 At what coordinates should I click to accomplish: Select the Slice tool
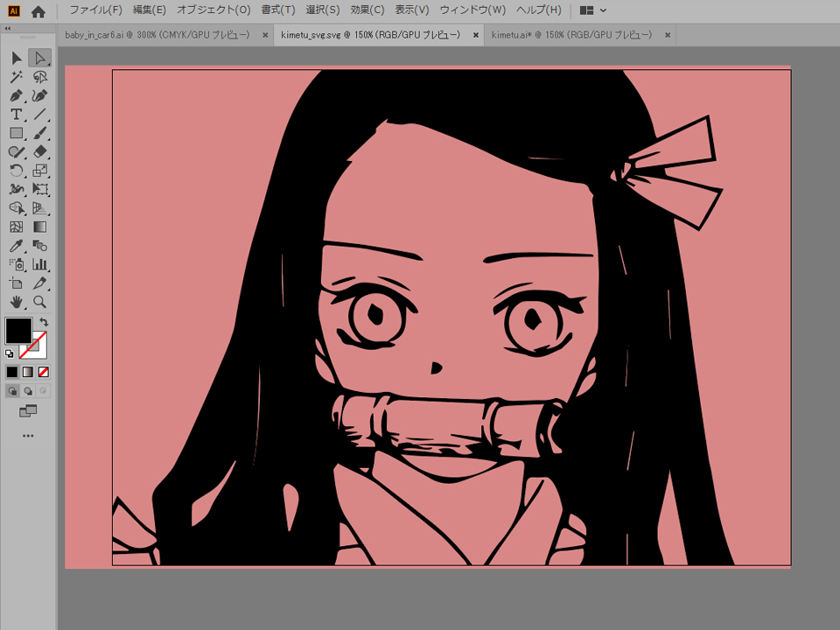39,283
